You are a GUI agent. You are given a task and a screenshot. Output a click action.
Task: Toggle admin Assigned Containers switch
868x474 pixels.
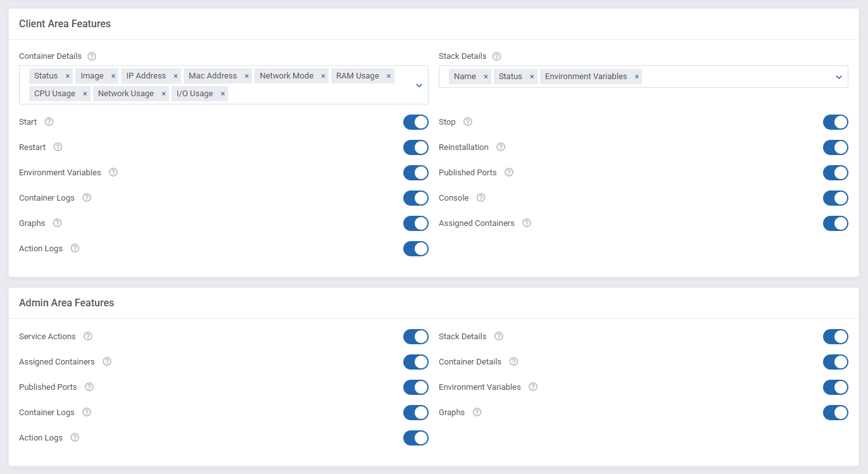pyautogui.click(x=416, y=362)
